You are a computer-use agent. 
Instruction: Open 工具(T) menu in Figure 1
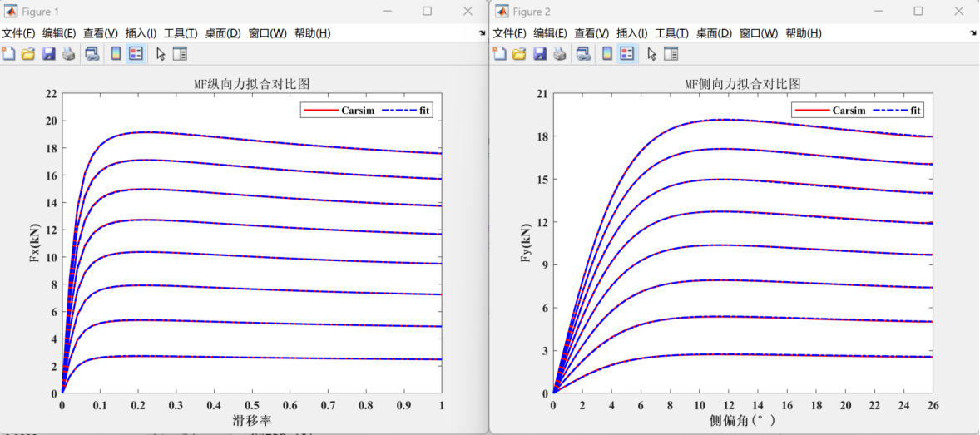point(181,33)
